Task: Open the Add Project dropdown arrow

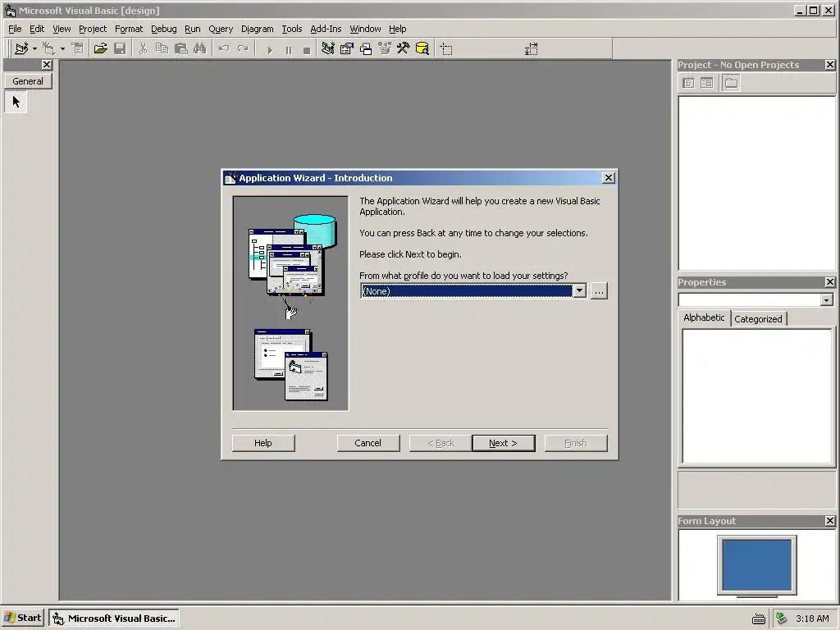Action: 34,48
